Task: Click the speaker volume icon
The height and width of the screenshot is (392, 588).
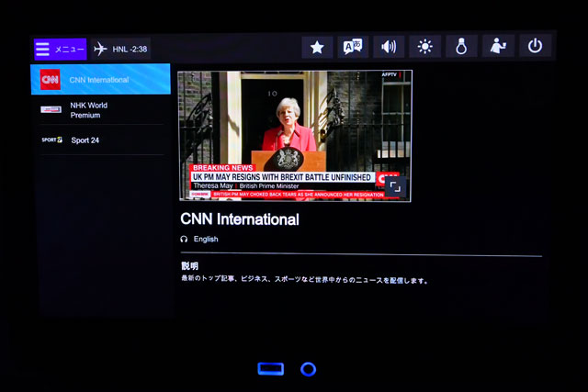Action: point(389,48)
